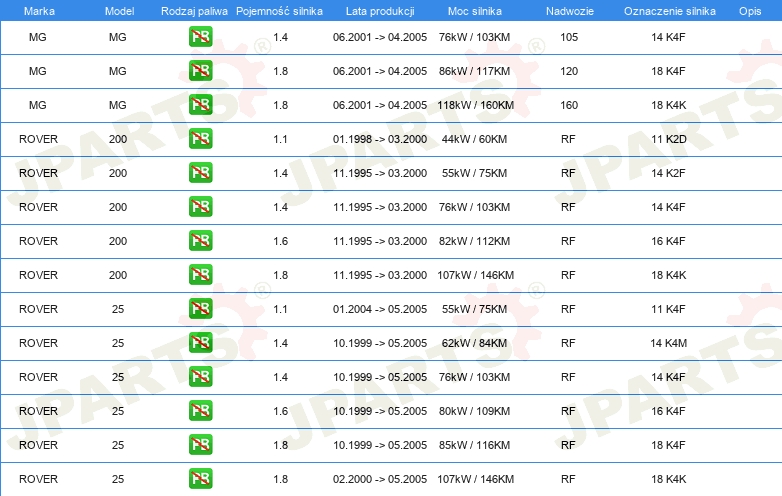Image resolution: width=782 pixels, height=496 pixels.
Task: Click fuel icon for Rover 200 1.6
Action: 200,241
